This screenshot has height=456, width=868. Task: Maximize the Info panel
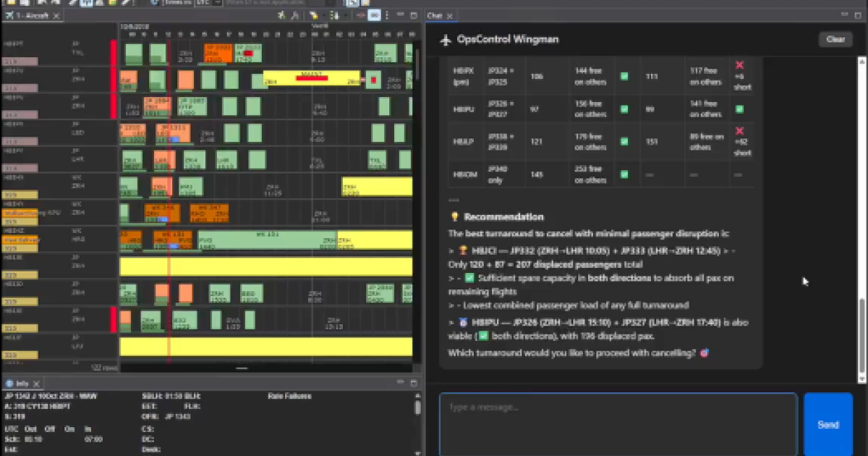click(x=414, y=382)
